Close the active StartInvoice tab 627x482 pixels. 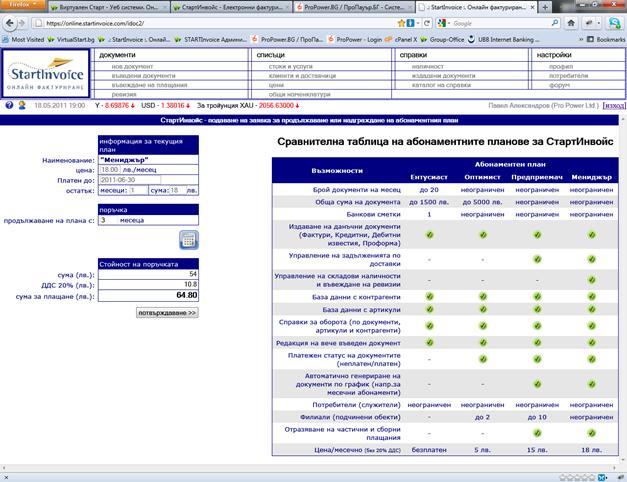pyautogui.click(x=533, y=7)
